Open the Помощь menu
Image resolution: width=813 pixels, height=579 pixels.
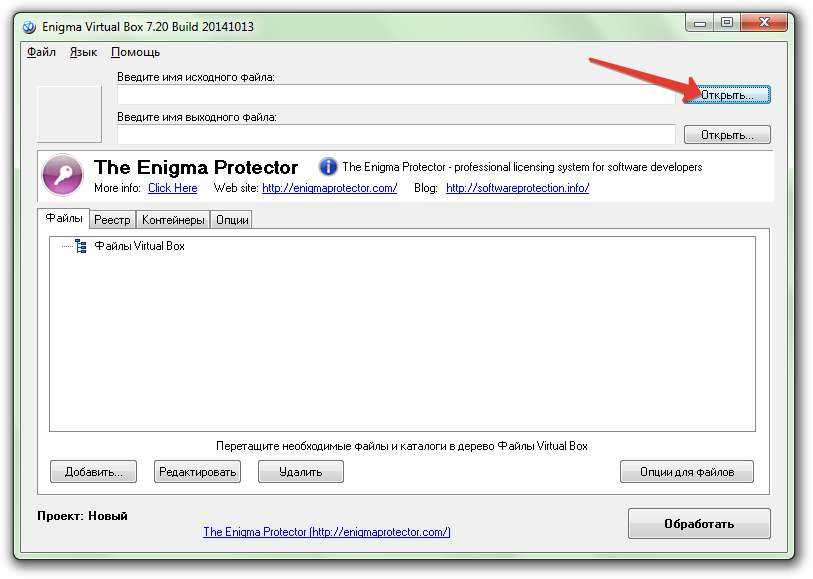click(x=135, y=52)
